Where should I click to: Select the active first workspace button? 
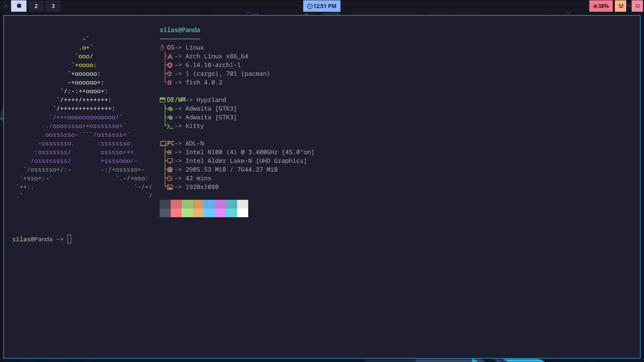tap(19, 6)
